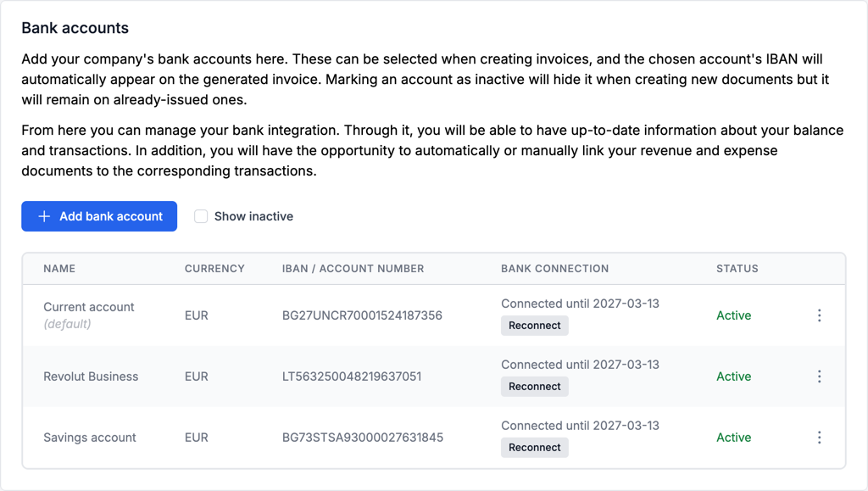Select the Revolut Business name cell

(x=91, y=377)
